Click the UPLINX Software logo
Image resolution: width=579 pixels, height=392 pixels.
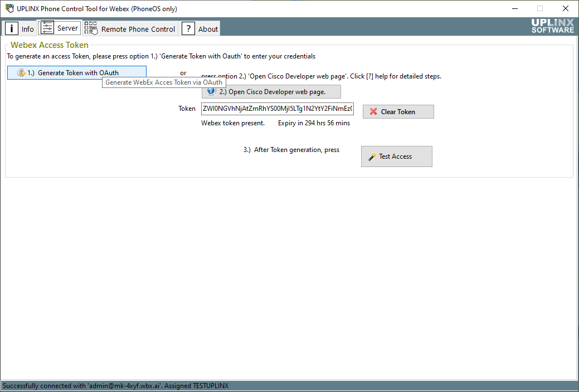tap(552, 26)
